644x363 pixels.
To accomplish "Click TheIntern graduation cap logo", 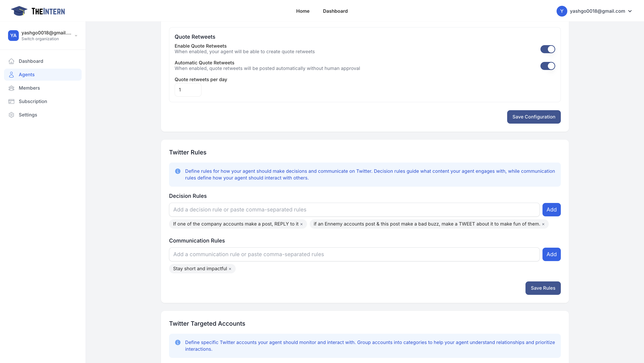I will tap(19, 11).
